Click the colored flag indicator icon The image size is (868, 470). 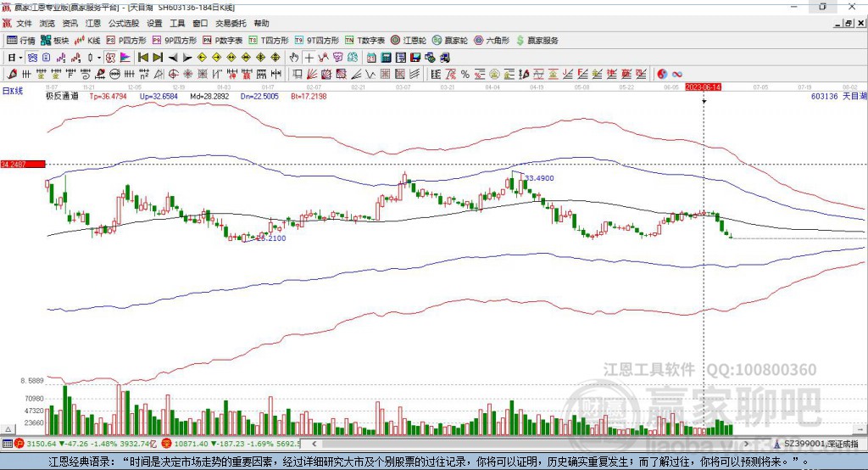pos(125,58)
